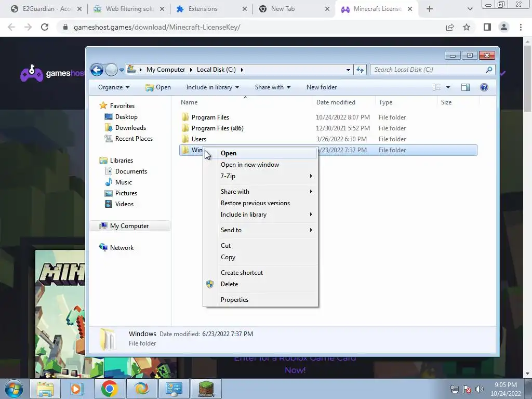Click the search magnifier icon in Explorer
Screen dimensions: 532x399
click(x=489, y=70)
